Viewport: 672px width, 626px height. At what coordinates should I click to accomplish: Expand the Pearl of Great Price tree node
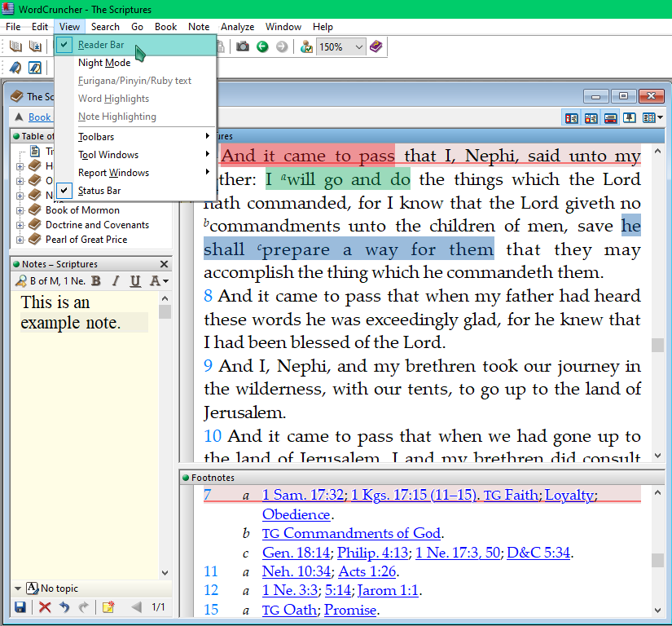pos(20,240)
